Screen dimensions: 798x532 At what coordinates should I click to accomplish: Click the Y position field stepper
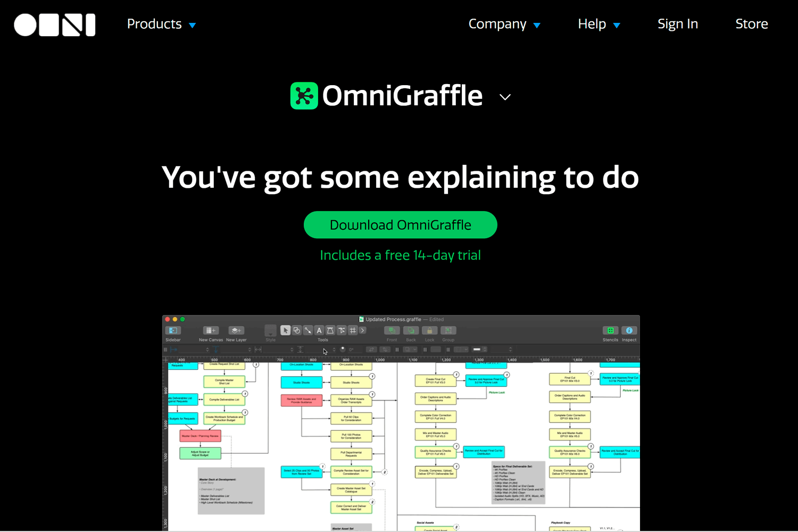tap(250, 350)
